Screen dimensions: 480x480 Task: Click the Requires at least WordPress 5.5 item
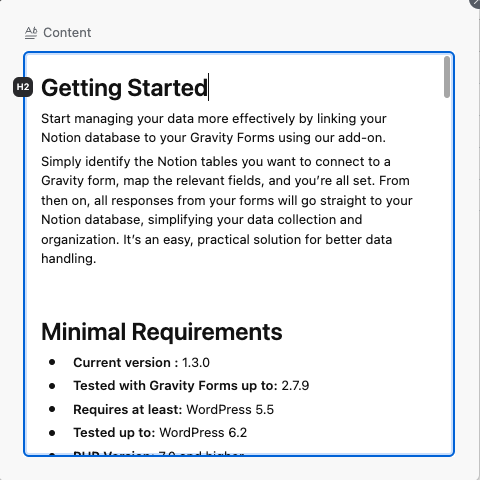[173, 409]
